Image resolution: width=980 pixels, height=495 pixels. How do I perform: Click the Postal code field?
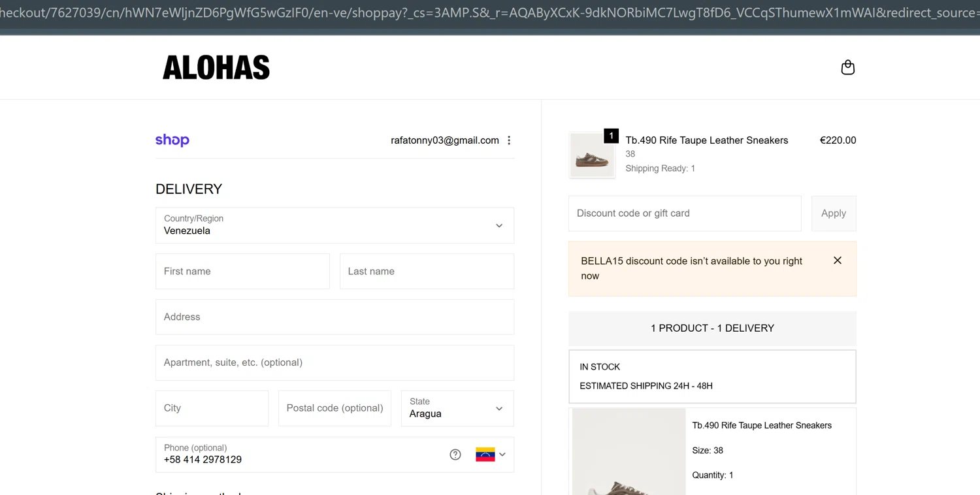coord(335,408)
